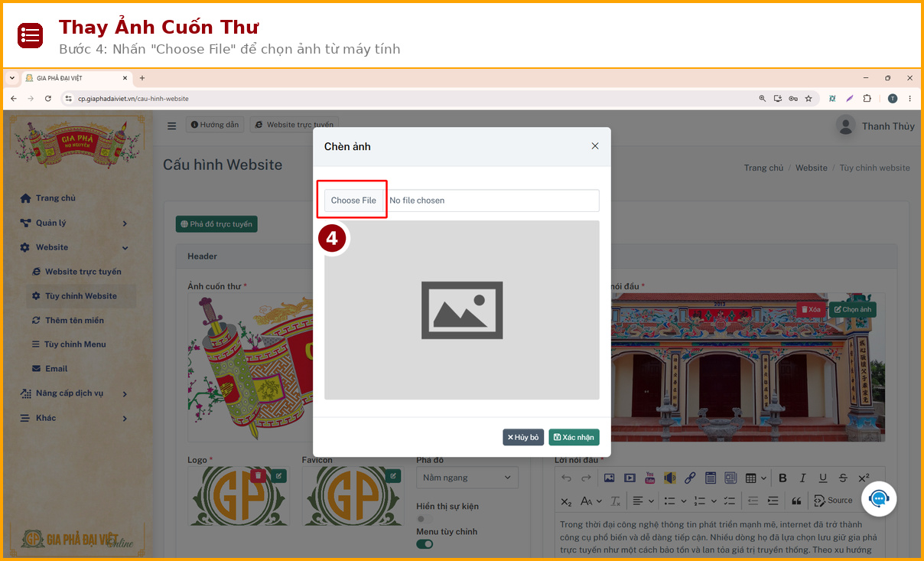Open the text alignment dropdown
924x561 pixels.
point(643,501)
